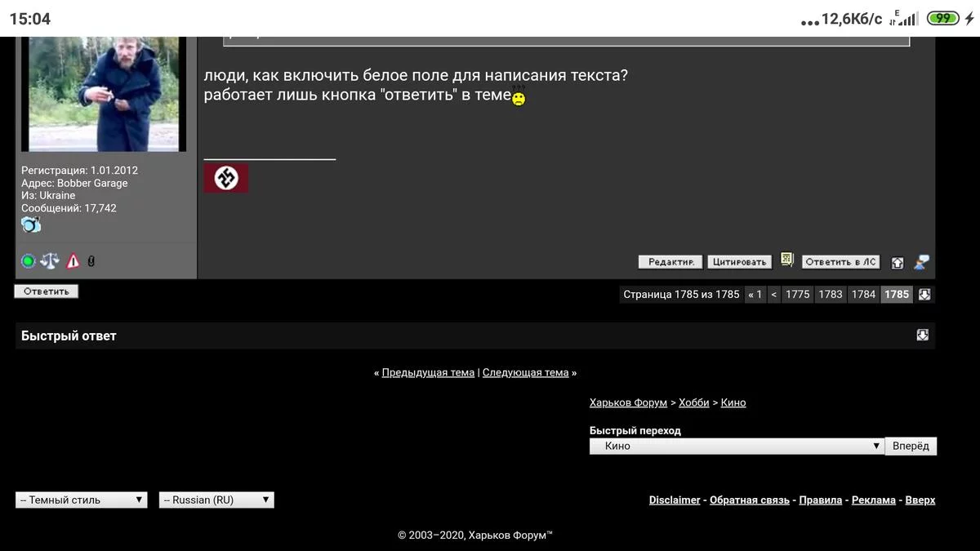This screenshot has width=980, height=551.
Task: Open the Disclaimer footer link
Action: coord(675,500)
